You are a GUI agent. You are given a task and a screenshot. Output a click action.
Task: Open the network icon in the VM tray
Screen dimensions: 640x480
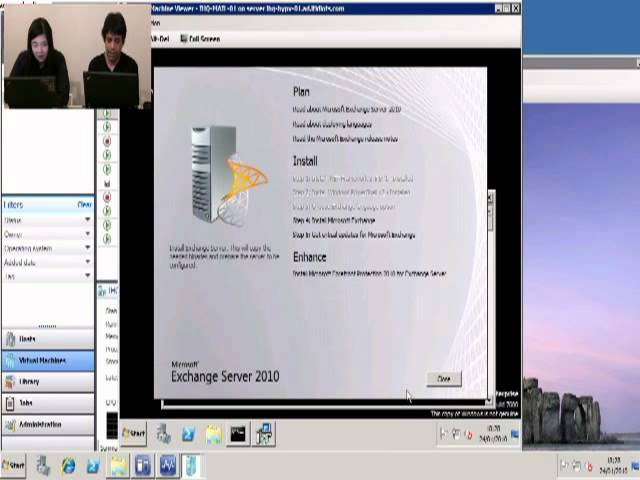(456, 434)
